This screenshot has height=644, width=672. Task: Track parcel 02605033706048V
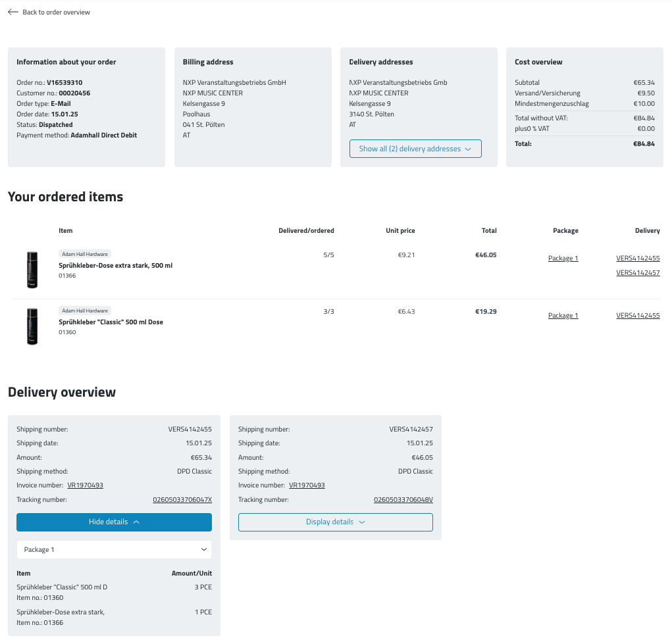coord(403,500)
